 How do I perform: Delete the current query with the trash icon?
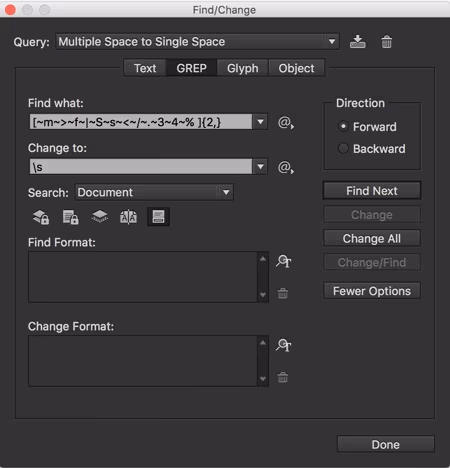(x=387, y=42)
